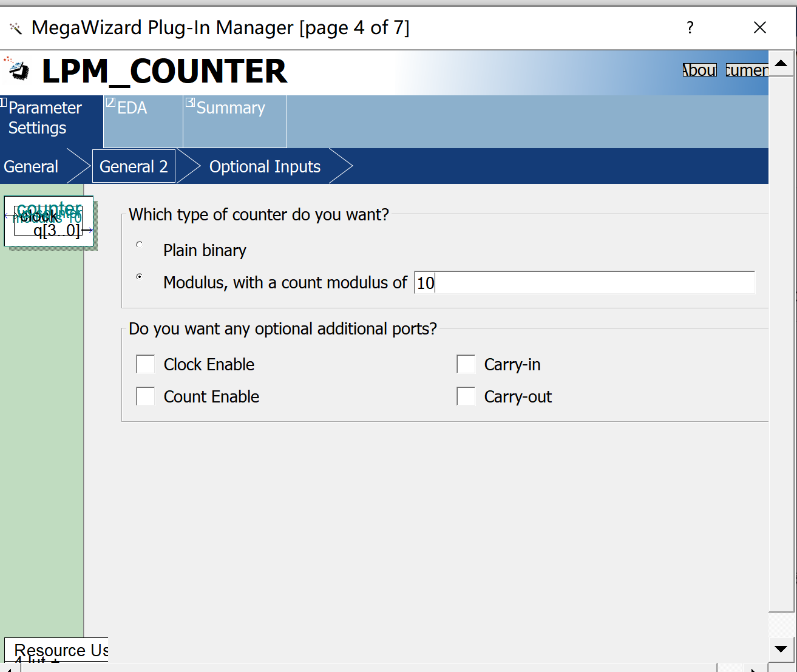Screen dimensions: 797x672
Task: Tick the Carry-in checkbox
Action: [x=466, y=364]
